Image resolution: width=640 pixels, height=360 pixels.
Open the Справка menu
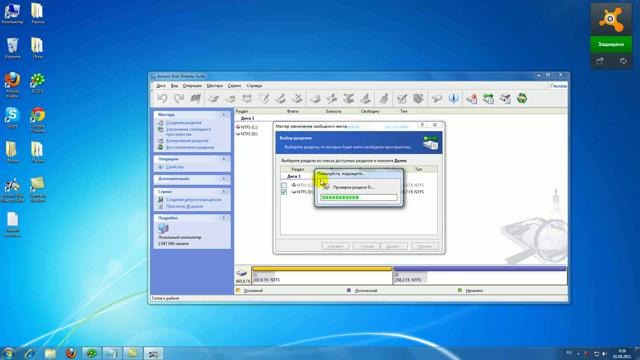point(254,86)
